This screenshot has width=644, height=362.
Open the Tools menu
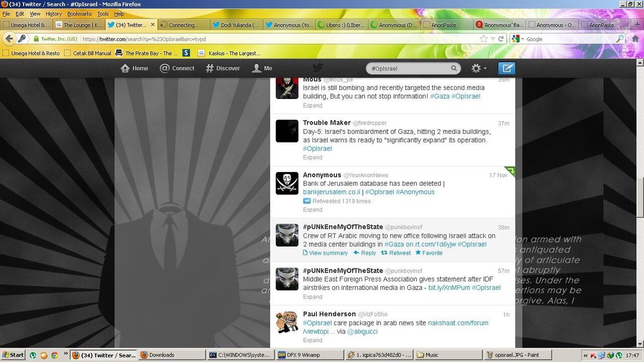(103, 14)
